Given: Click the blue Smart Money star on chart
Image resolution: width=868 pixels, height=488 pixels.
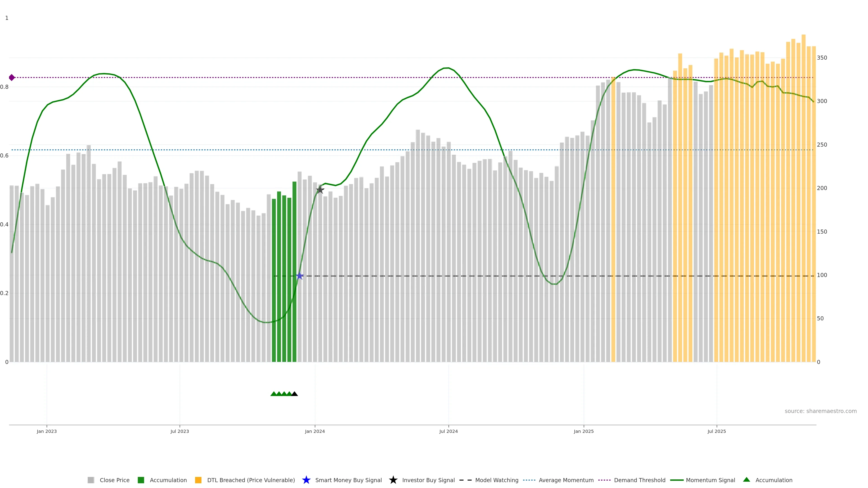Looking at the screenshot, I should click(x=300, y=276).
